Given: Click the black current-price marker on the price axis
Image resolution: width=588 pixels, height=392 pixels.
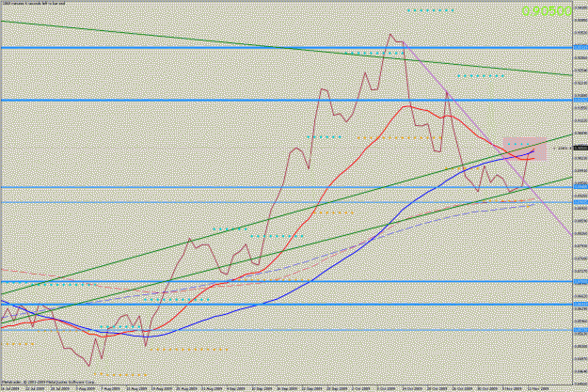Looking at the screenshot, I should [580, 148].
